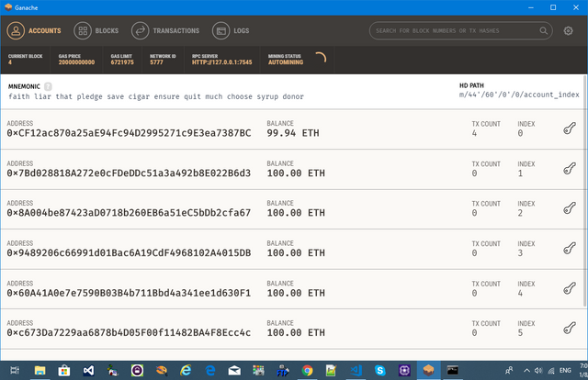Click the ENG language indicator
The width and height of the screenshot is (588, 380).
[x=565, y=371]
